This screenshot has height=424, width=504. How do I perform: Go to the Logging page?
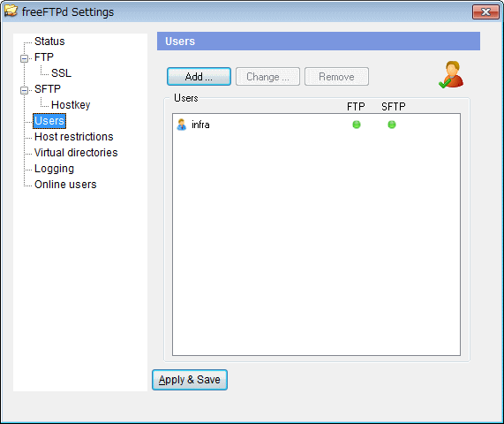[x=54, y=169]
